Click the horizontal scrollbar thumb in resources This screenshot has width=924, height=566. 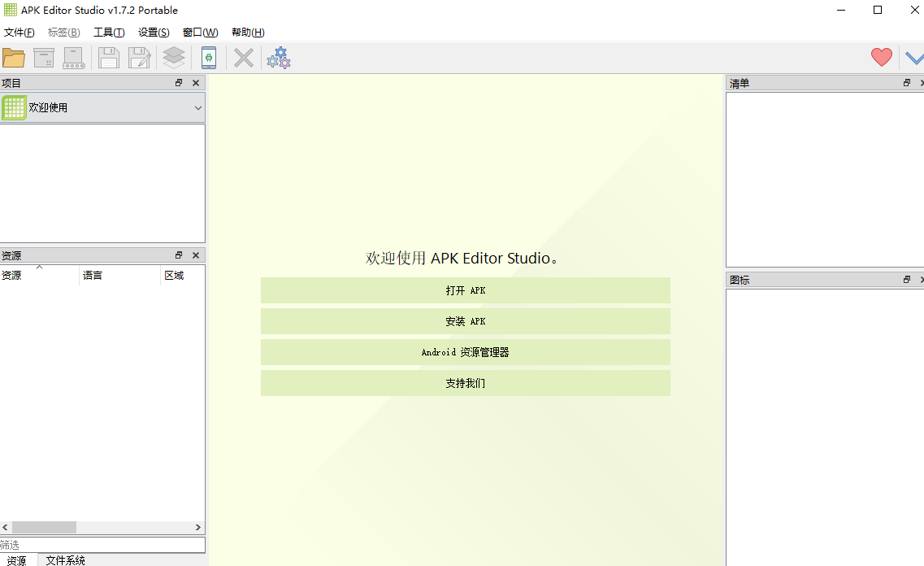point(44,527)
